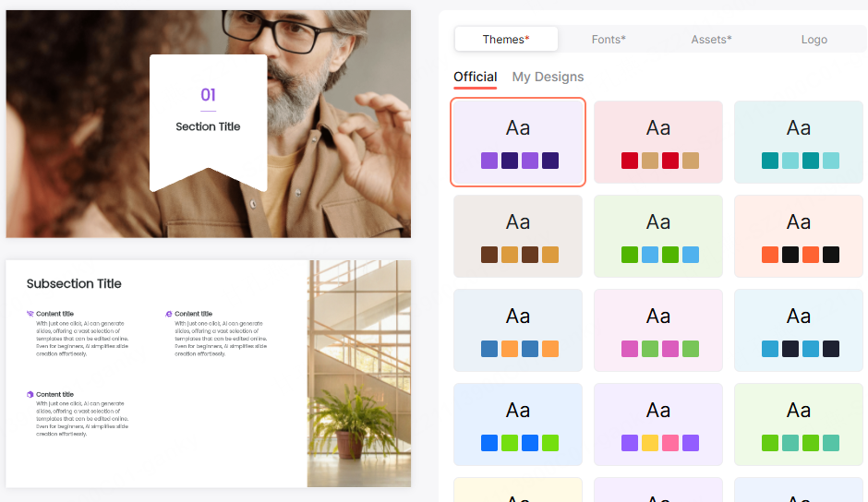The image size is (868, 502).
Task: Click the staircase plant photo on slide
Action: 359,374
